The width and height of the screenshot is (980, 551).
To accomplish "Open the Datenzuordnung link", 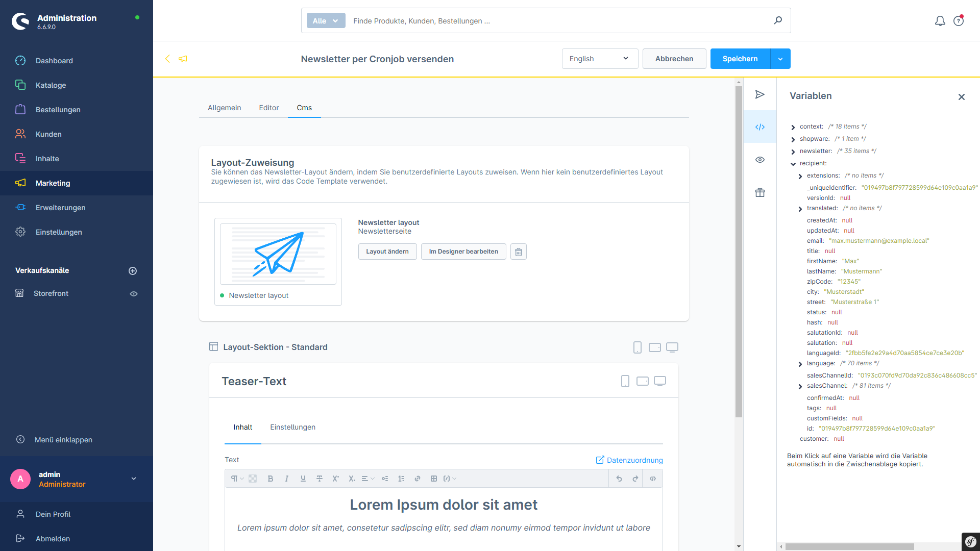I will 629,460.
